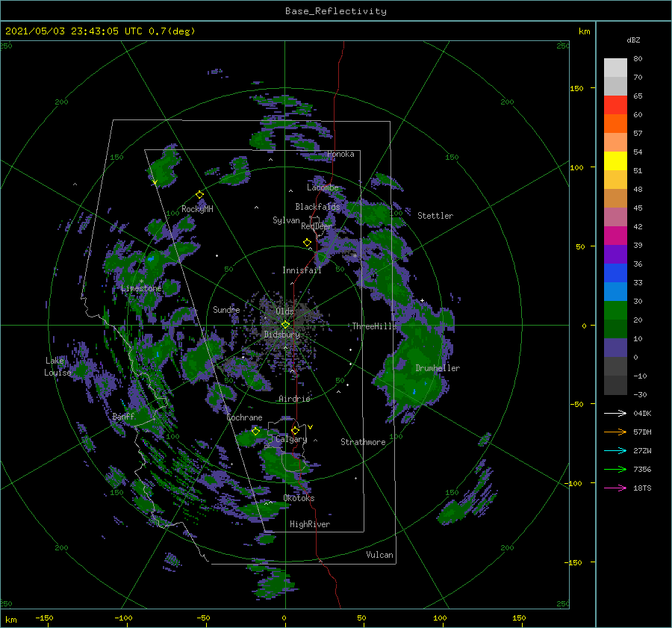Click the Olds city label
Viewport: 672px width, 628px height.
pyautogui.click(x=284, y=311)
